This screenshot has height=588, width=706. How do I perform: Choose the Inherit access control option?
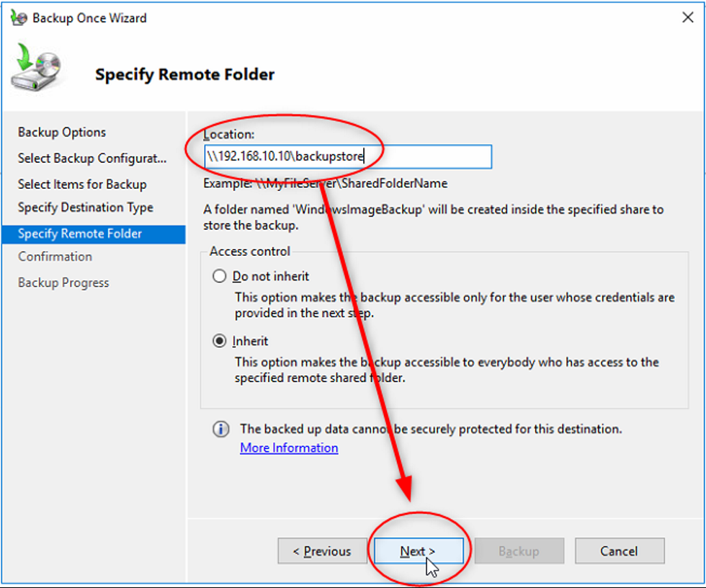220,341
